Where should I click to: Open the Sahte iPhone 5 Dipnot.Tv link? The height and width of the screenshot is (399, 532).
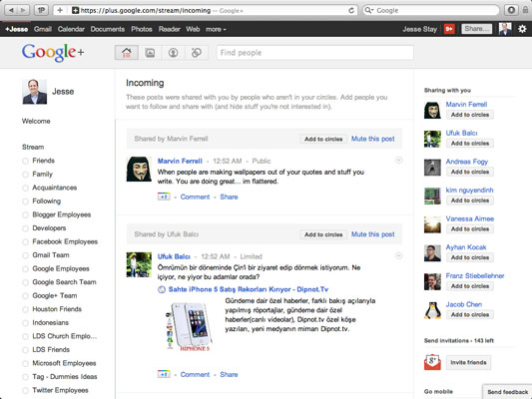coord(249,289)
